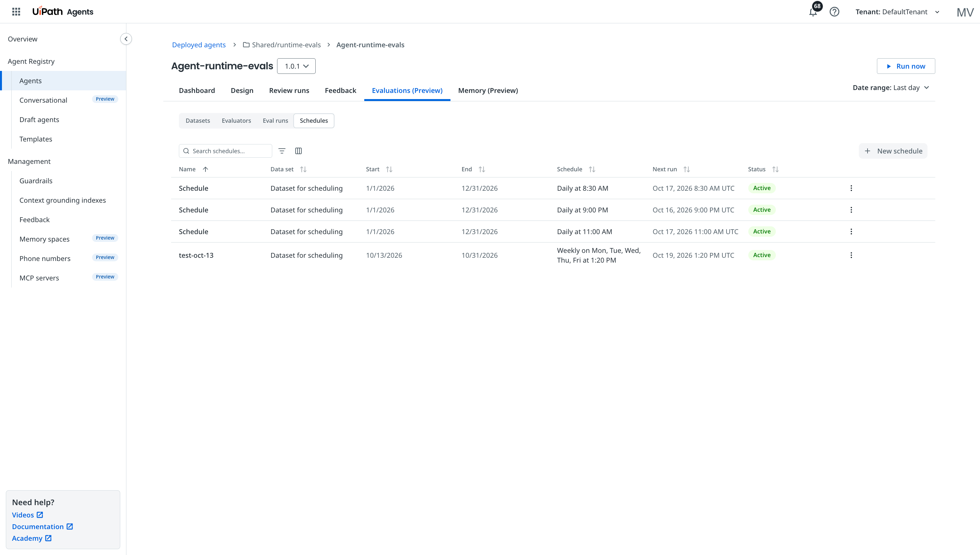Open Guardrails in the sidebar

point(36,181)
